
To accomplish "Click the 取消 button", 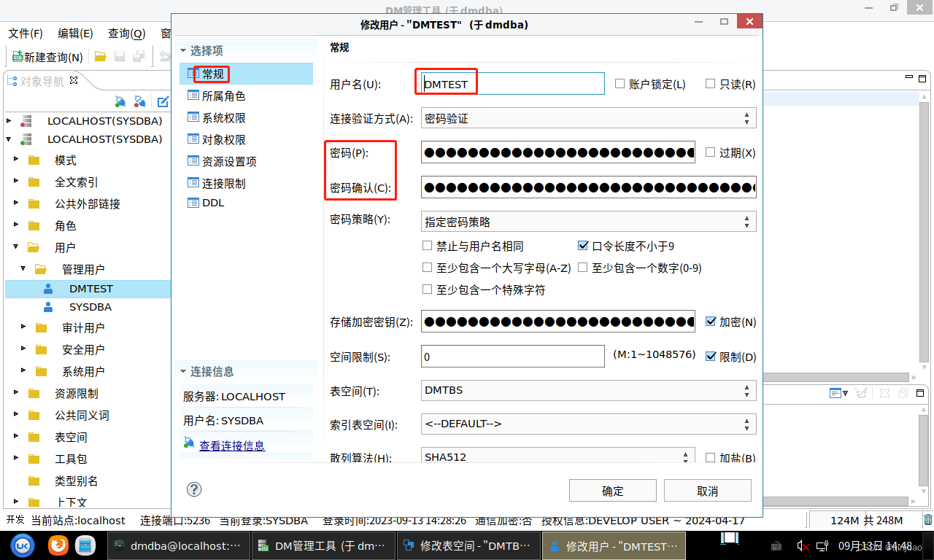I will pos(708,491).
